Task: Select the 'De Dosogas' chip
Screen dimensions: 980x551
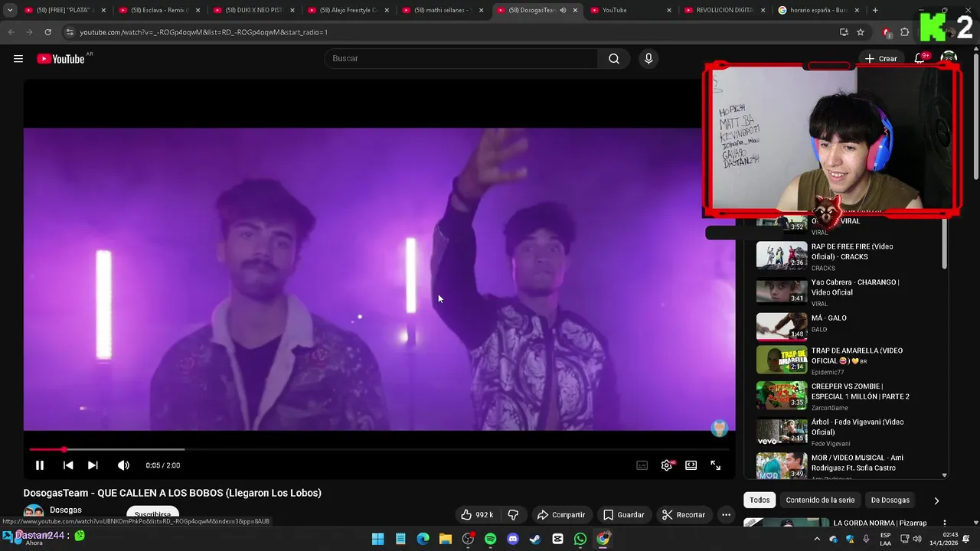Action: [890, 500]
